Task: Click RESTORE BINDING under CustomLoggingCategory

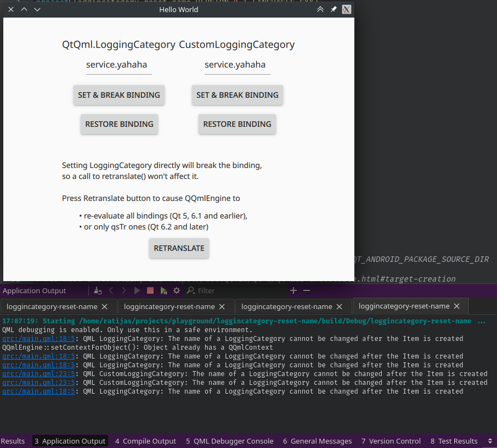Action: [237, 124]
